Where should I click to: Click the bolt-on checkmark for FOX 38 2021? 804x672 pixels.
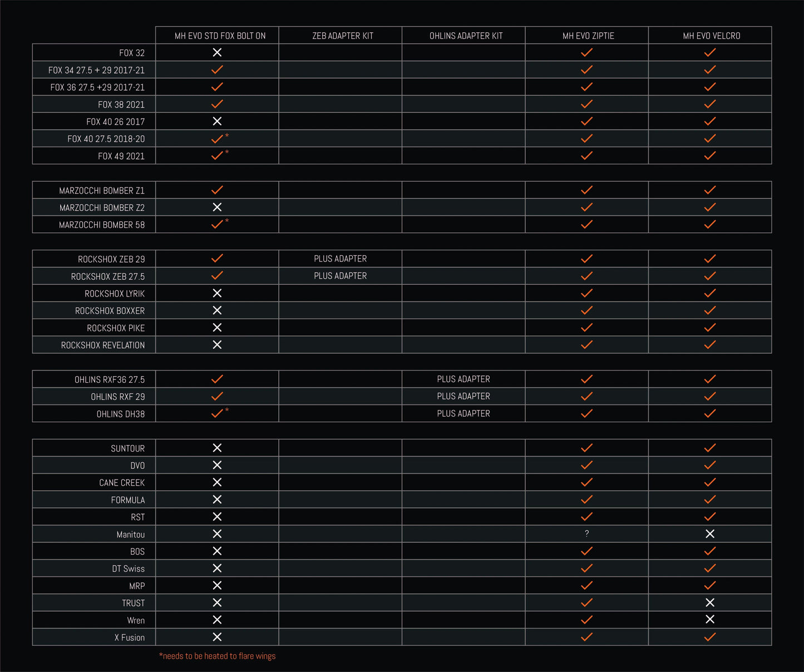(x=217, y=104)
